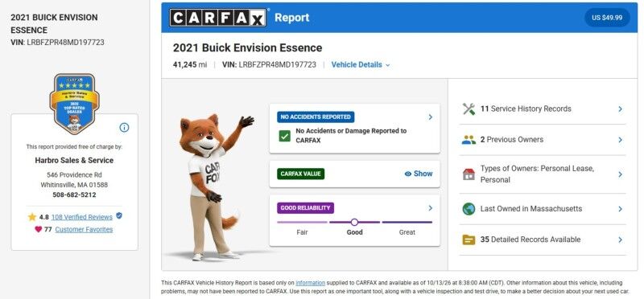
Task: Click the 2021 Buick Envision Essence heading
Action: pos(247,47)
